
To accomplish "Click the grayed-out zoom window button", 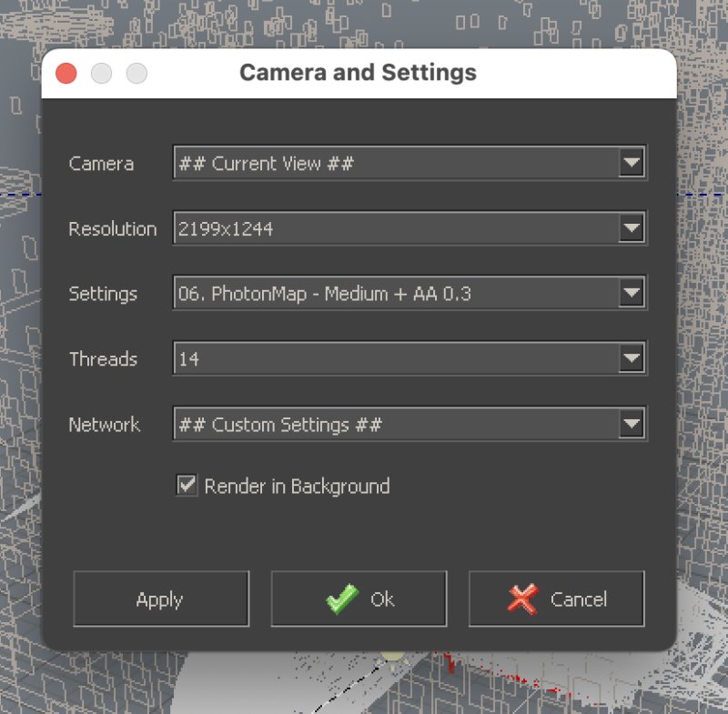I will click(x=136, y=74).
